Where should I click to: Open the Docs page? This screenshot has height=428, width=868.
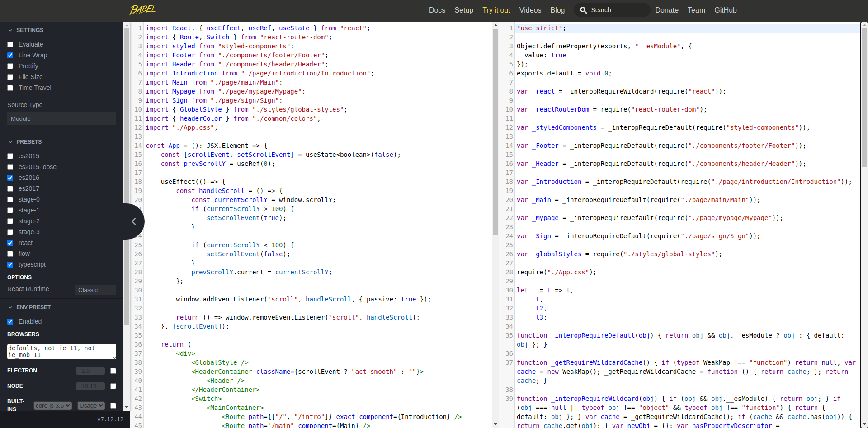[x=437, y=10]
